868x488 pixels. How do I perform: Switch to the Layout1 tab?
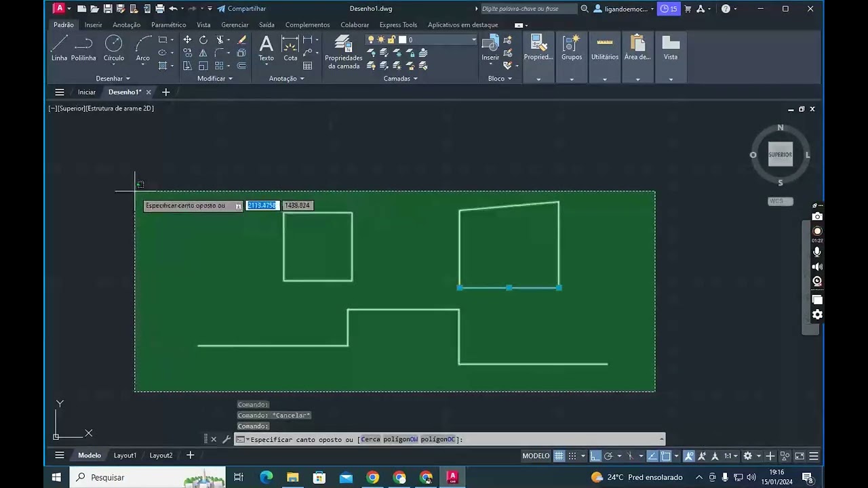coord(125,455)
